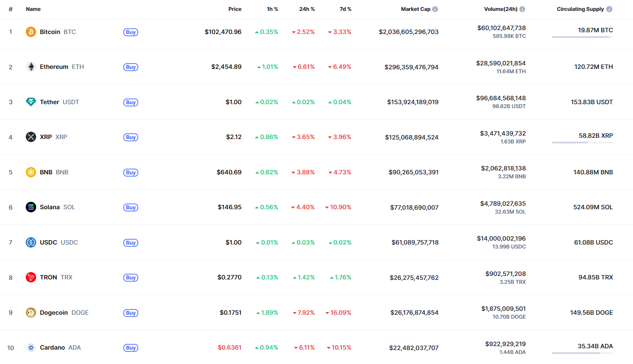Image resolution: width=633 pixels, height=364 pixels.
Task: Open the Dogecoin DOGE name link
Action: [x=64, y=313]
